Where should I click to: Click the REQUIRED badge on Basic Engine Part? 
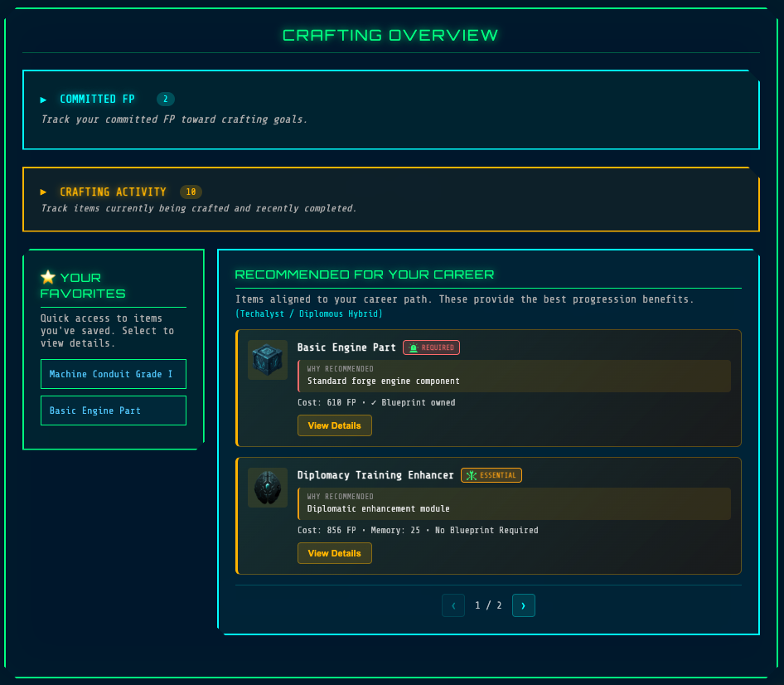(x=431, y=347)
